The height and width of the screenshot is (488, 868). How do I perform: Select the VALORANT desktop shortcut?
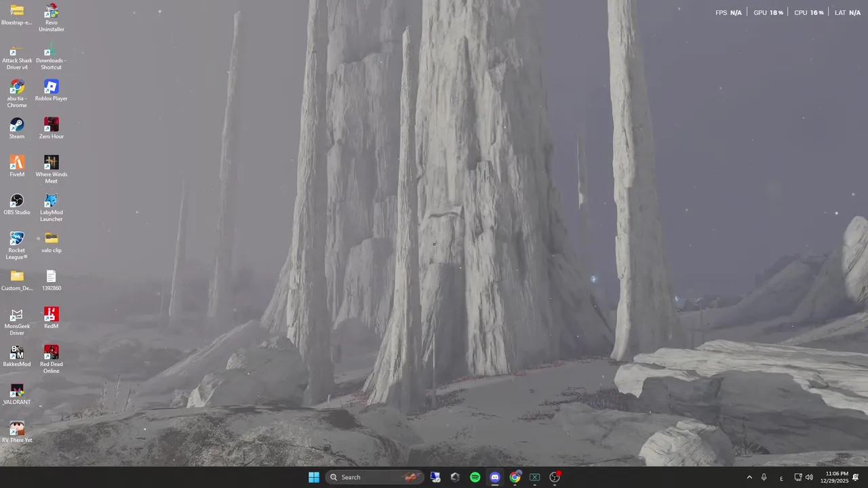[x=17, y=394]
